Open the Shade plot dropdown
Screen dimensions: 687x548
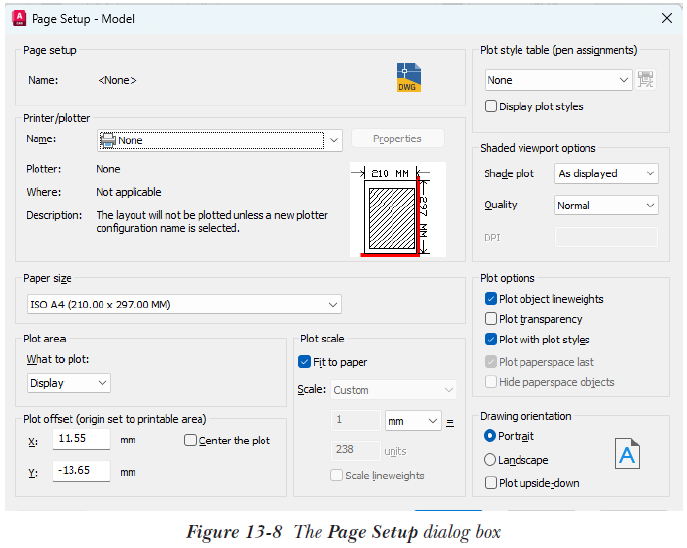click(606, 173)
